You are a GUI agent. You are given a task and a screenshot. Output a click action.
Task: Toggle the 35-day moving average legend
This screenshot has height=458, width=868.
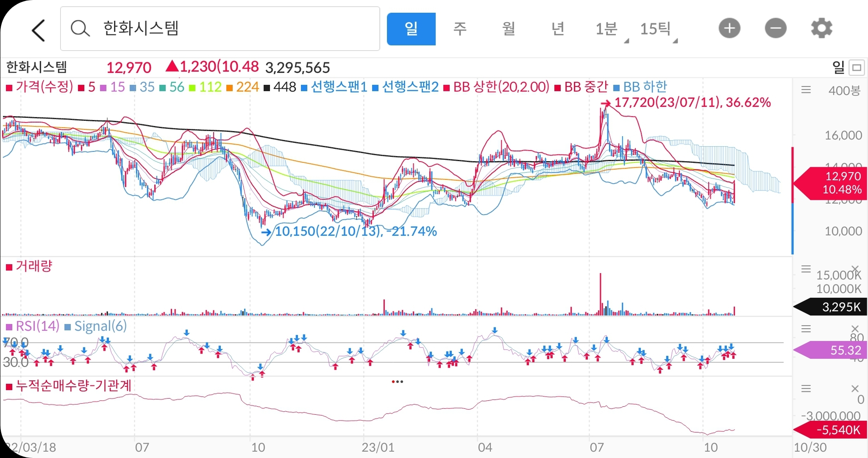pyautogui.click(x=142, y=87)
